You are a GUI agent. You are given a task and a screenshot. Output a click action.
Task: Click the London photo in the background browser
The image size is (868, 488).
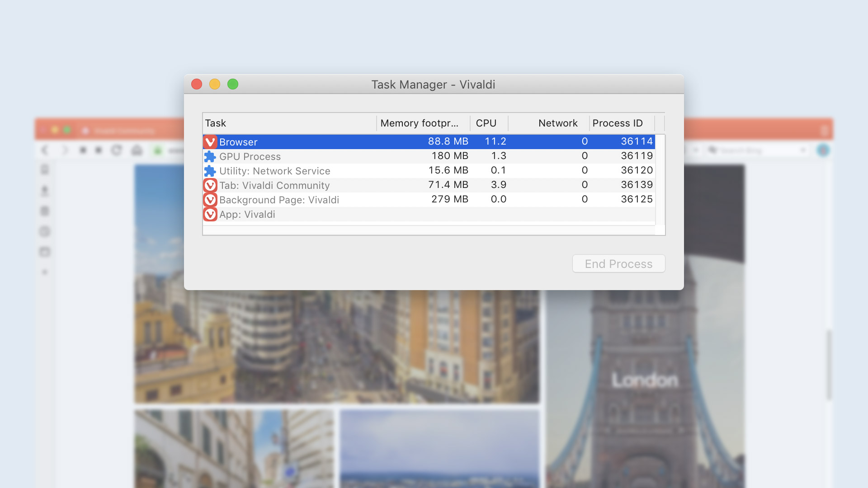pyautogui.click(x=645, y=389)
